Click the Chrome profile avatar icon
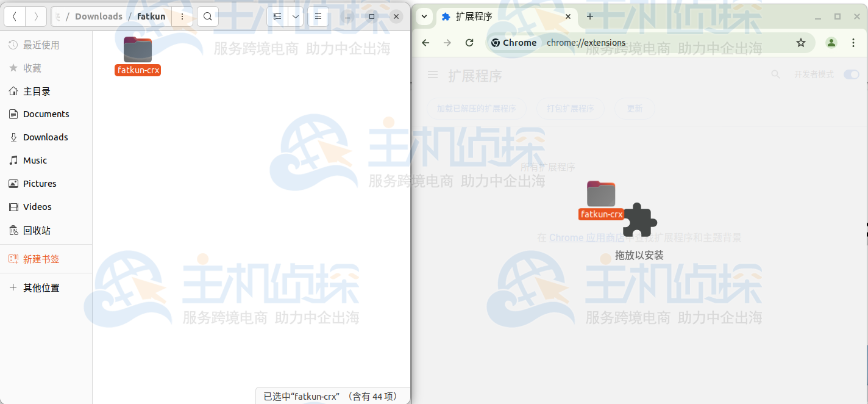Image resolution: width=868 pixels, height=404 pixels. pos(831,43)
